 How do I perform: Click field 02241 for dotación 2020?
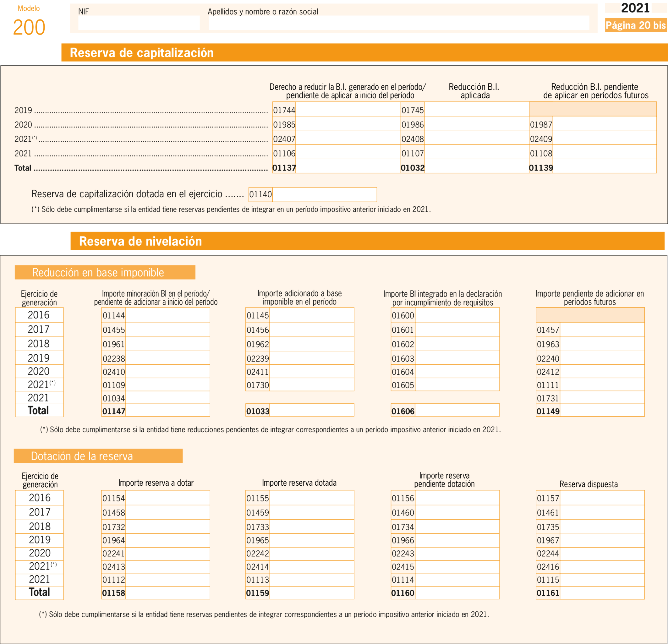168,554
